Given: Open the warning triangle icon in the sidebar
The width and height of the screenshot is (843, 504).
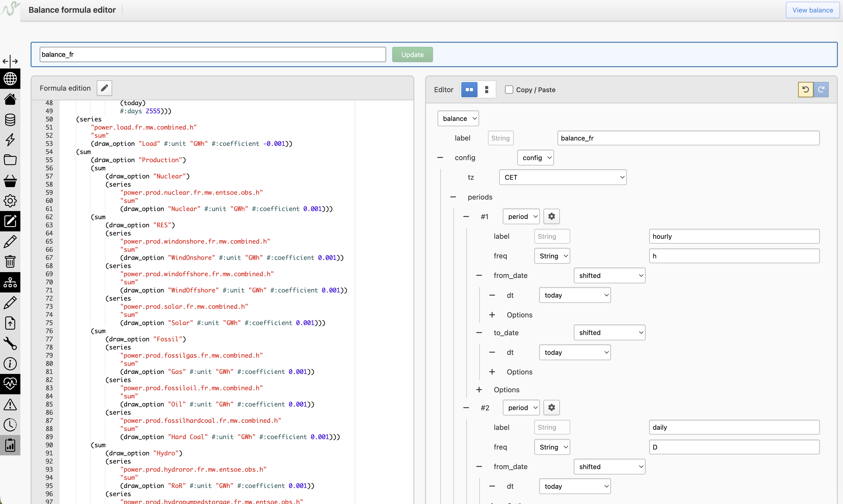Looking at the screenshot, I should point(10,404).
